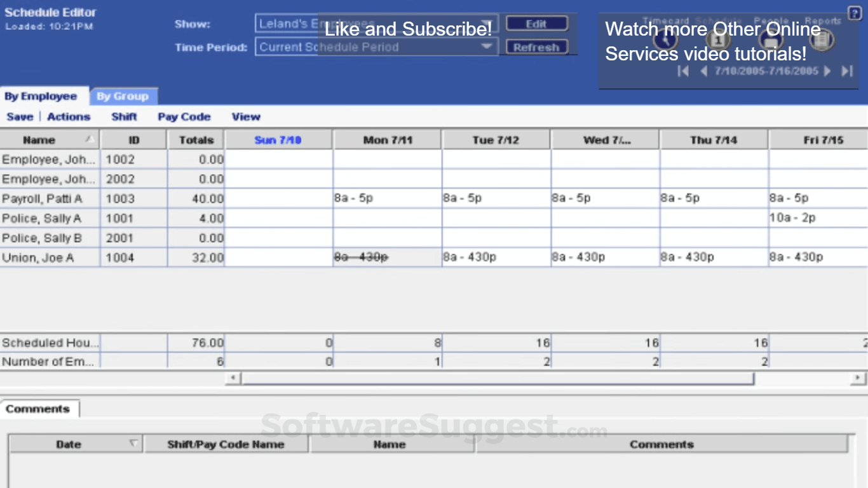Switch to the By Group tab
The height and width of the screenshot is (488, 868).
pyautogui.click(x=124, y=96)
